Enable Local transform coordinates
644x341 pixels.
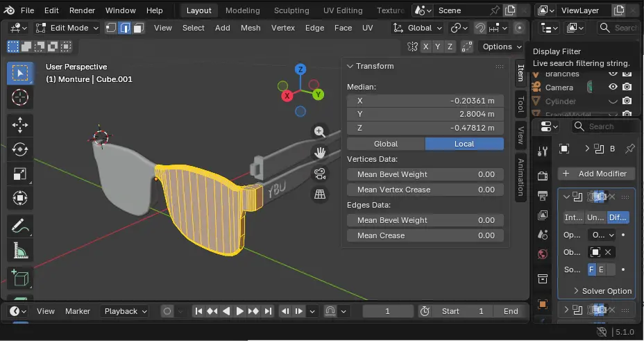click(x=464, y=144)
